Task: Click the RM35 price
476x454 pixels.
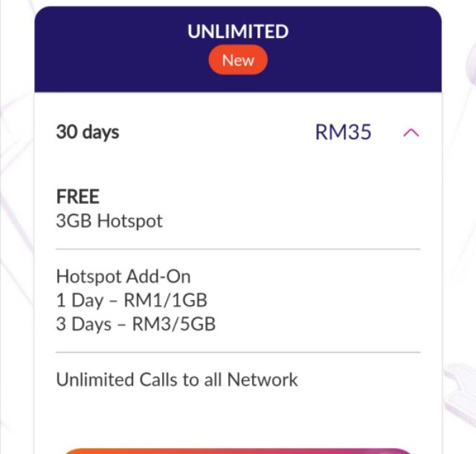Action: (343, 132)
